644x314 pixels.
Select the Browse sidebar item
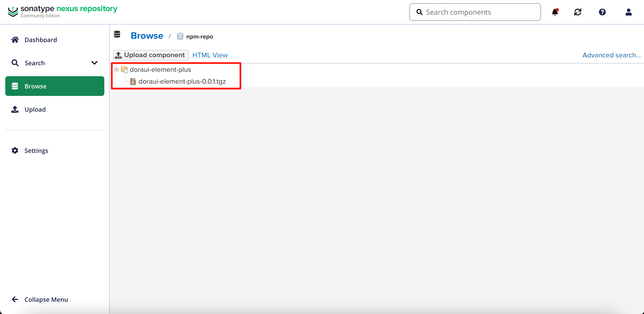[x=55, y=86]
